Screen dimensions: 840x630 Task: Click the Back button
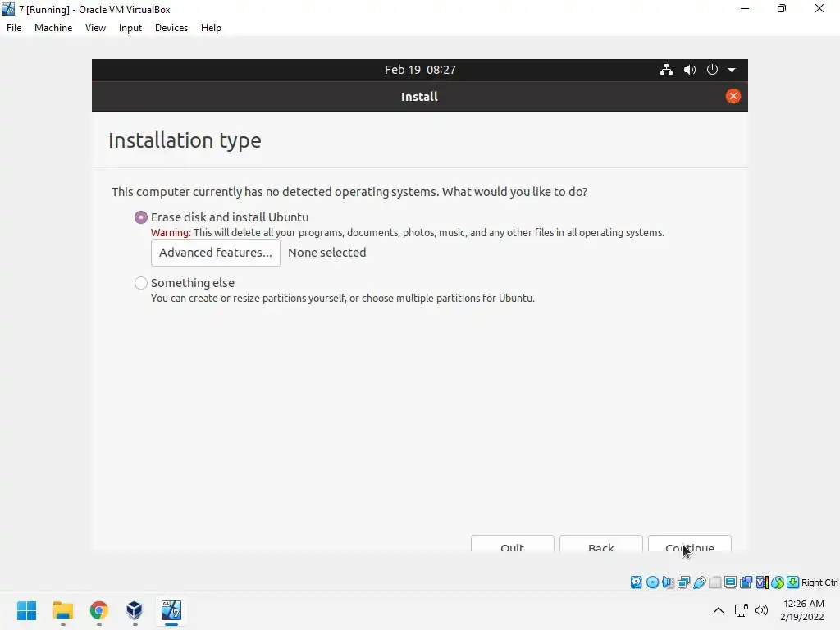coord(601,543)
